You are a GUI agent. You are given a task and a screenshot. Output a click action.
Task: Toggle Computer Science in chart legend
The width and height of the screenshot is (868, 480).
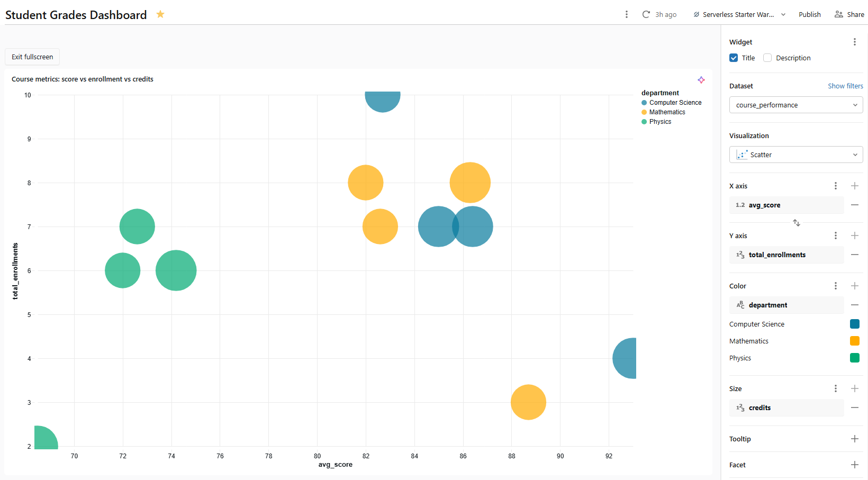(x=671, y=103)
